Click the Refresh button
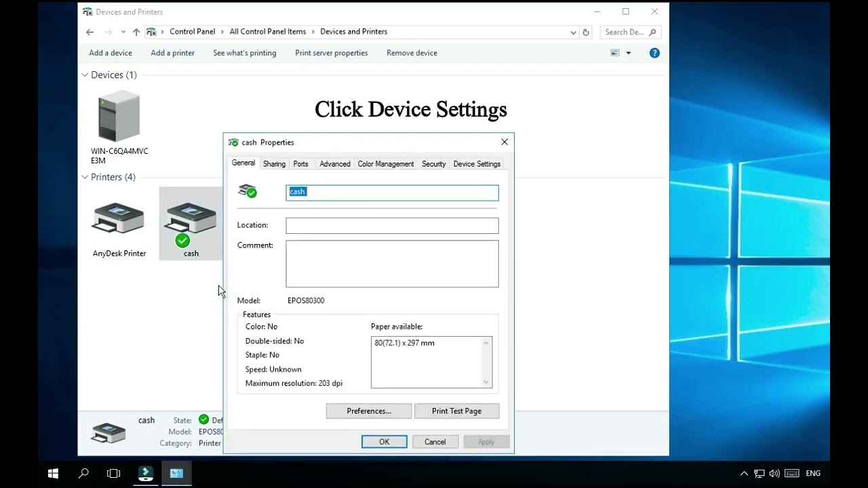The width and height of the screenshot is (868, 488). 586,32
